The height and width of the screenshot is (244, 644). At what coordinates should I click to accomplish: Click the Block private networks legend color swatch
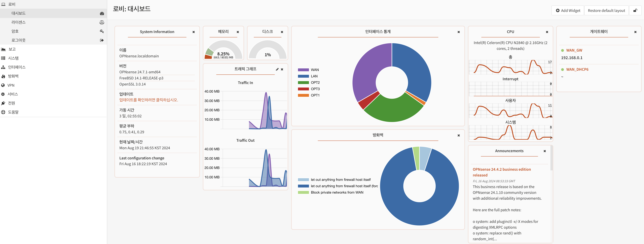click(303, 193)
